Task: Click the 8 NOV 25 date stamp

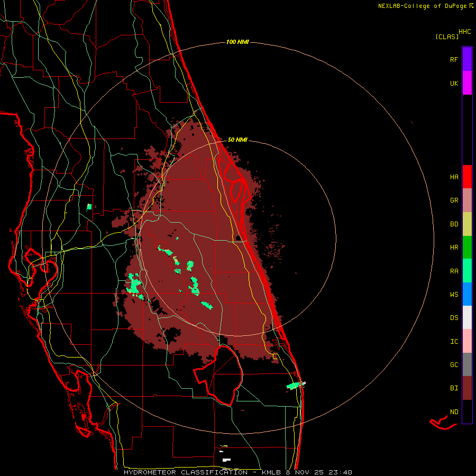Action: pos(305,472)
